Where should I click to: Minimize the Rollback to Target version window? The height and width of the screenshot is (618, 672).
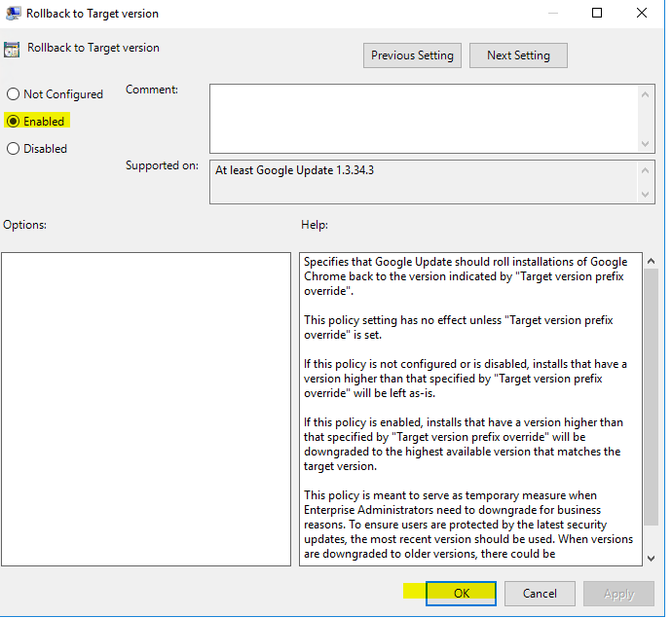(x=552, y=14)
